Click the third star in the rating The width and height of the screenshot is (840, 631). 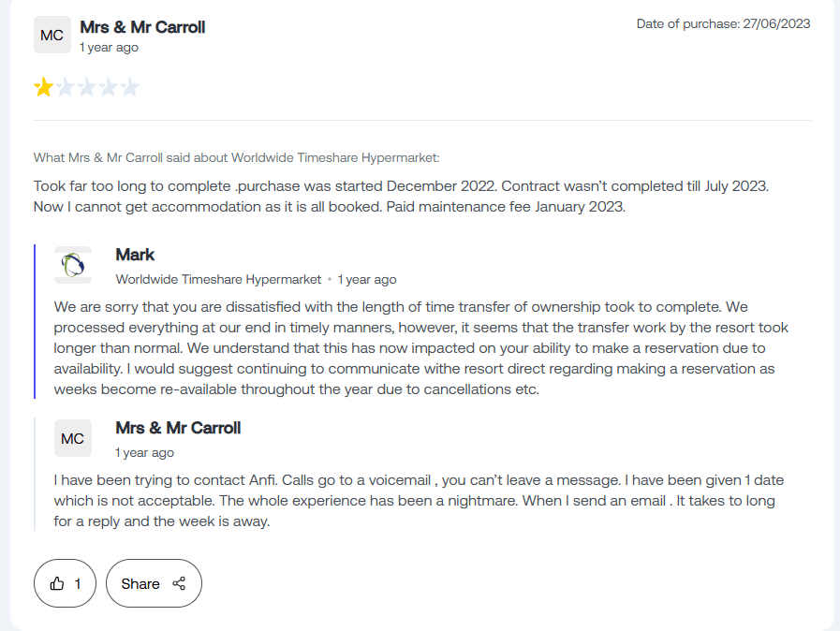click(x=87, y=88)
